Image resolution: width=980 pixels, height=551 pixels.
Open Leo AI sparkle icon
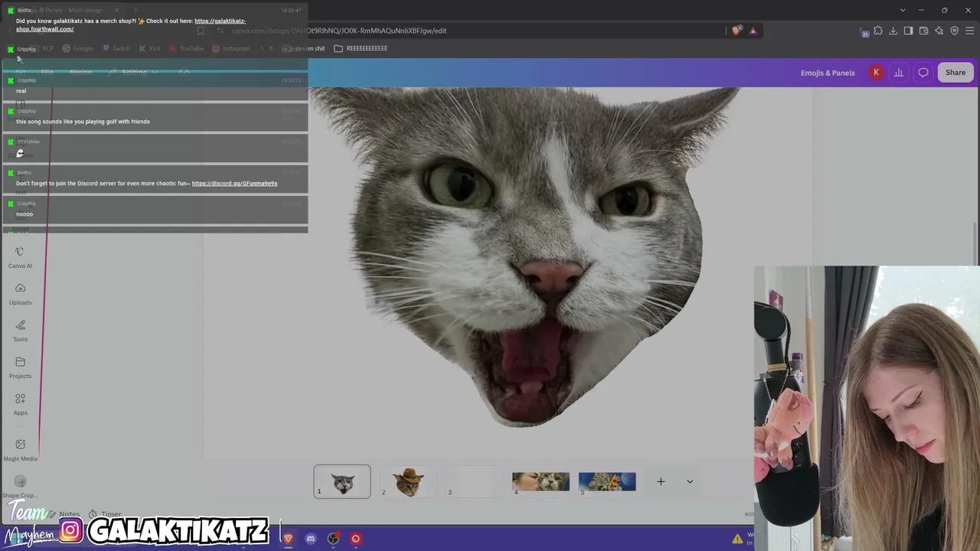click(x=939, y=31)
